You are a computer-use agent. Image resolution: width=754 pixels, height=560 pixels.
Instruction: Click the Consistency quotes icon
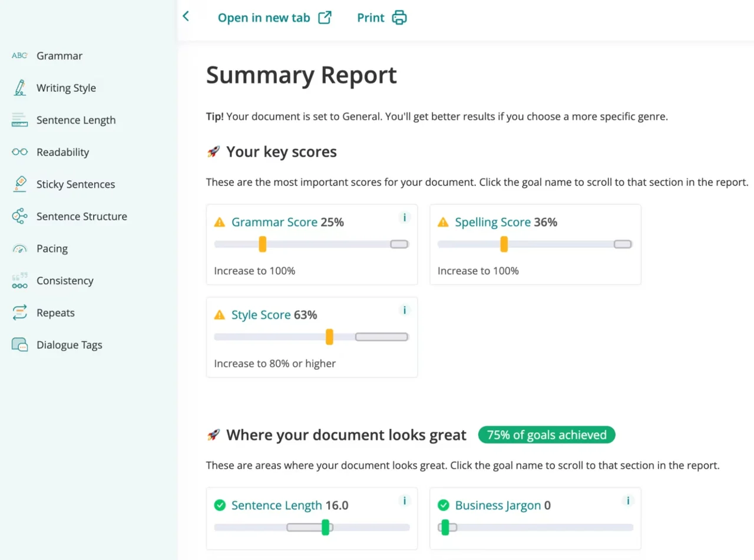[x=19, y=280]
